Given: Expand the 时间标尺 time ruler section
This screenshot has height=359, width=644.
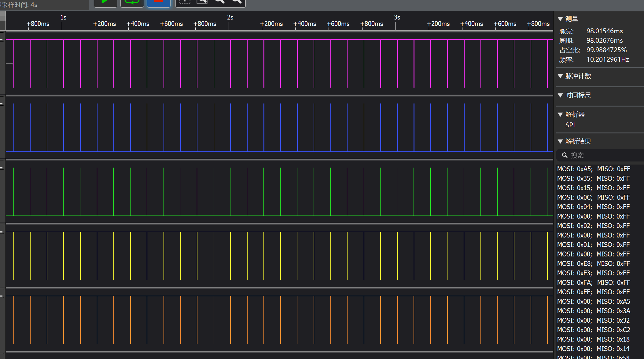Looking at the screenshot, I should pos(560,95).
